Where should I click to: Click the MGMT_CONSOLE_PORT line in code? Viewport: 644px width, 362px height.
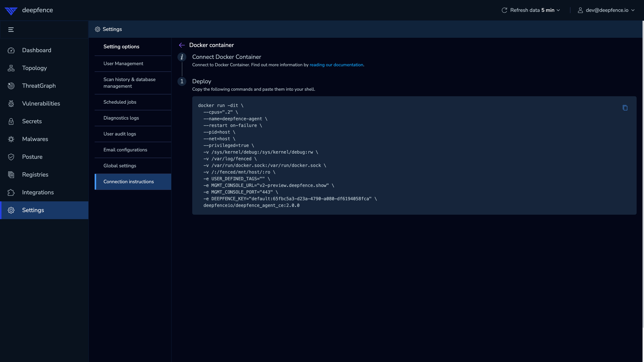(240, 192)
